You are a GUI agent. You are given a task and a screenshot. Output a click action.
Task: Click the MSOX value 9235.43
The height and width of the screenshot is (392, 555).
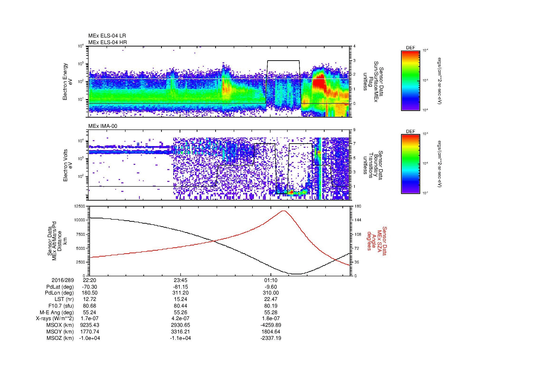coord(90,325)
